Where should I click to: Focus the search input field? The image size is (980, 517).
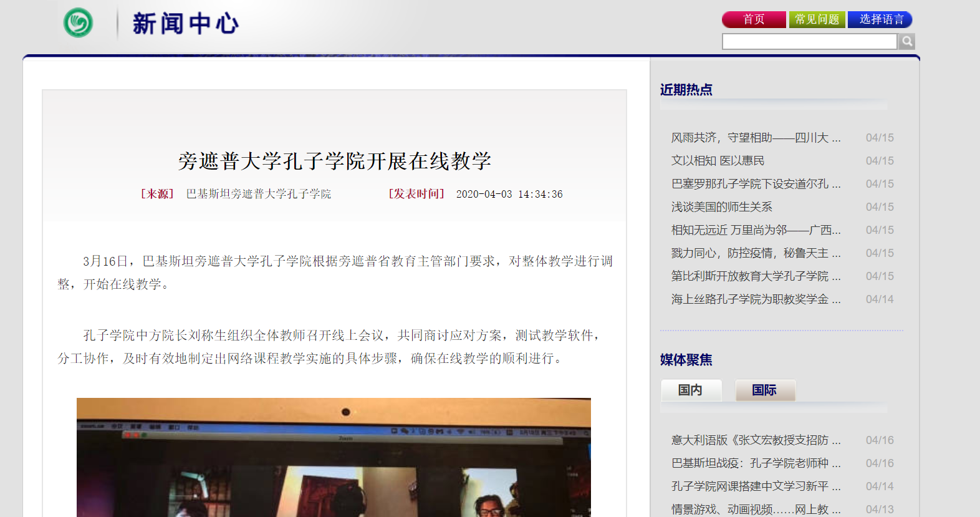click(x=809, y=41)
